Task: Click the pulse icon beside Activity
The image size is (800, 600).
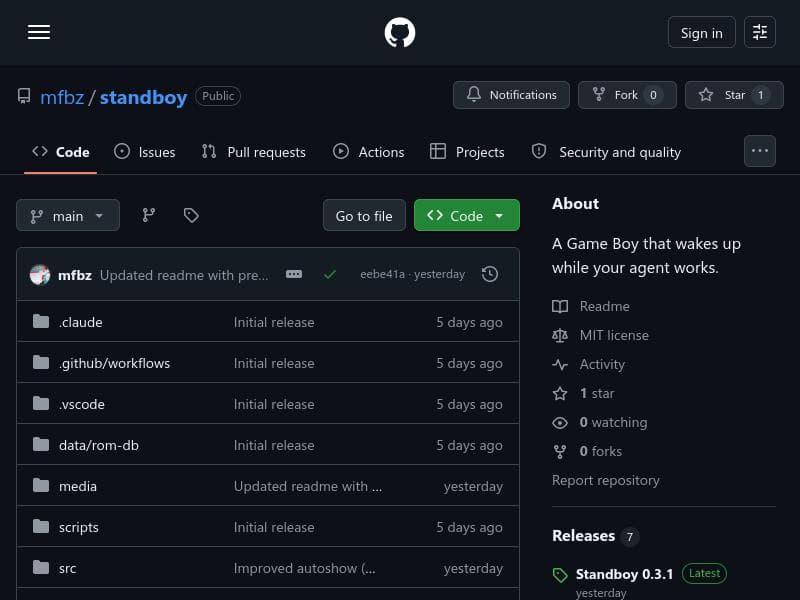Action: [x=560, y=364]
